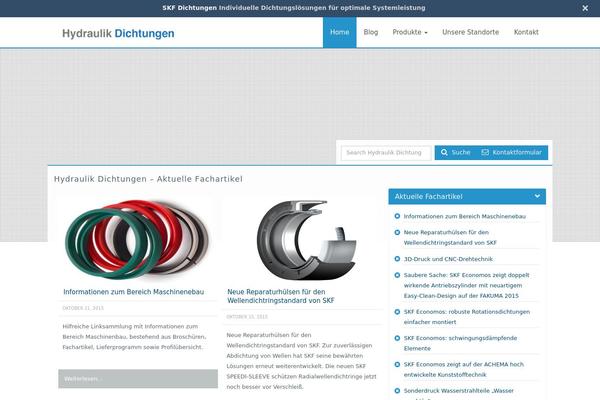
Task: Click bullet icon beside ACHEMA entry
Action: click(x=397, y=364)
